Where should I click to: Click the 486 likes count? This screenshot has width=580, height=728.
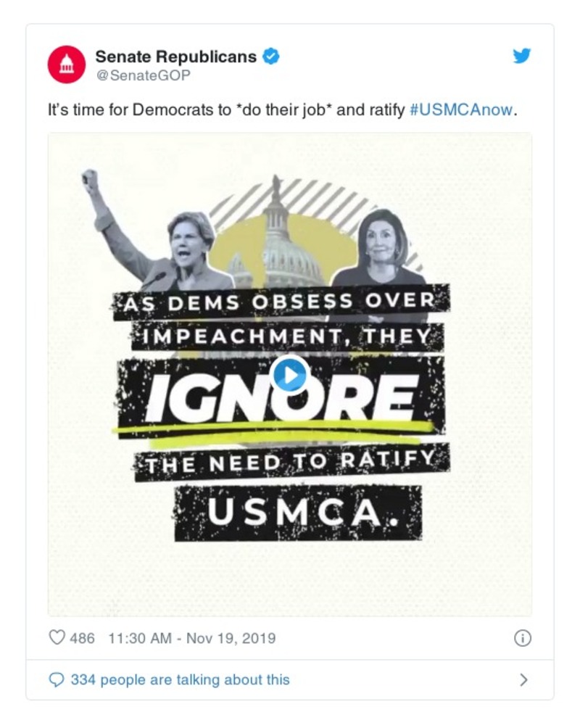pos(82,638)
